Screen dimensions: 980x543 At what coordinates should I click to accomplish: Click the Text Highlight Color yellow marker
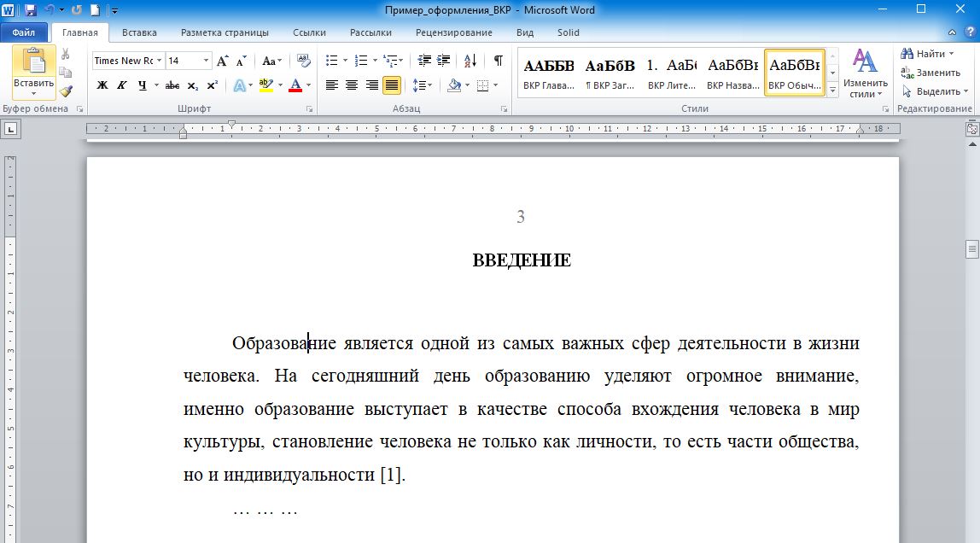coord(266,85)
